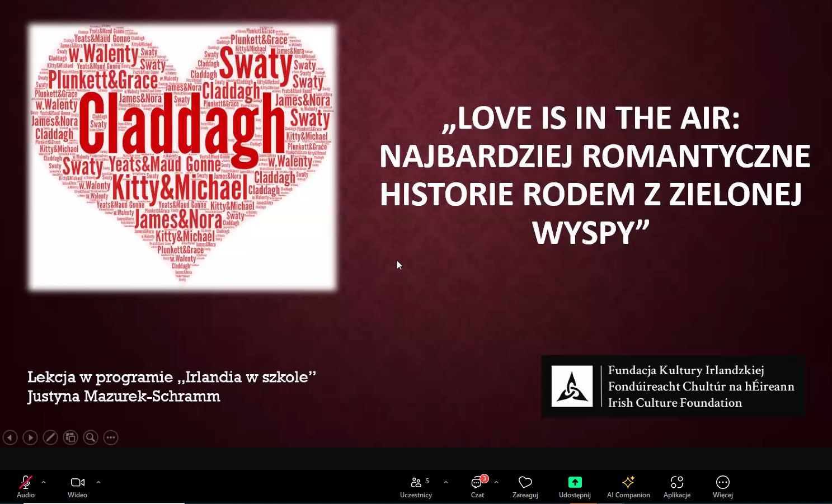Select the slideshow pen tool icon

[50, 437]
